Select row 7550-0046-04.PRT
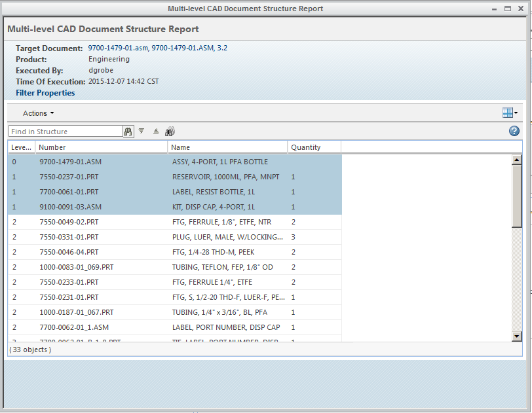This screenshot has height=413, width=532. tap(175, 252)
